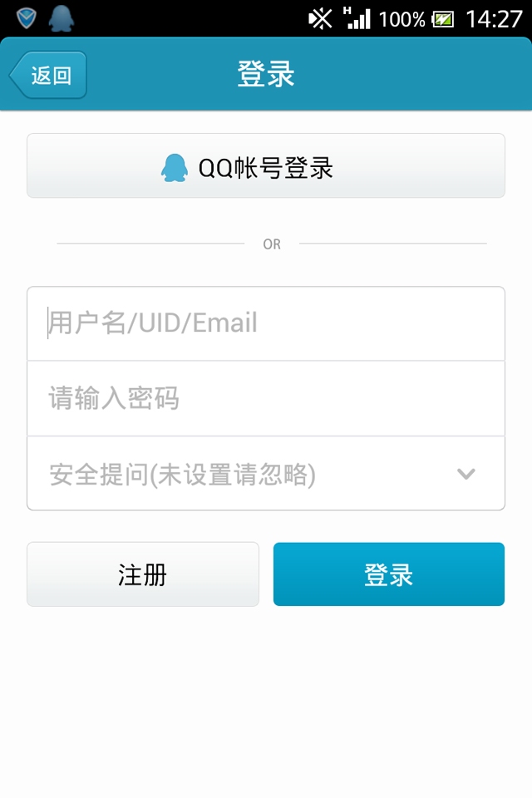Choose QQ帐号登录 login option
Viewport: 532px width, 798px height.
click(x=266, y=165)
